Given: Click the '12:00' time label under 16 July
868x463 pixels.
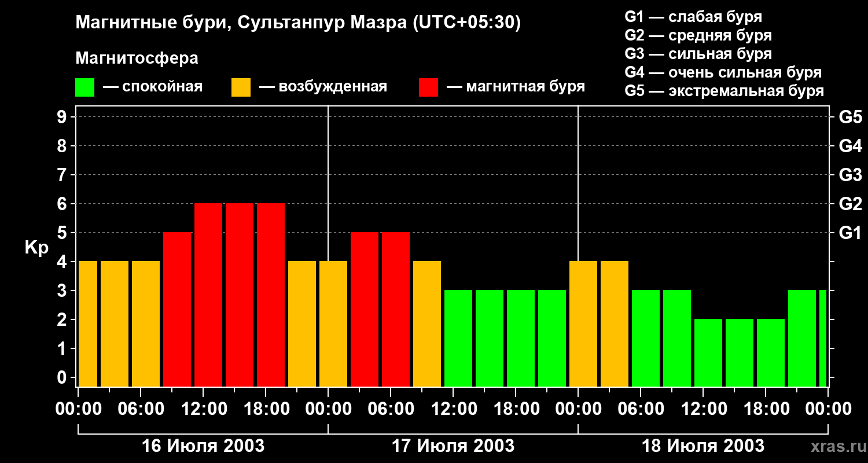Looking at the screenshot, I should [203, 409].
